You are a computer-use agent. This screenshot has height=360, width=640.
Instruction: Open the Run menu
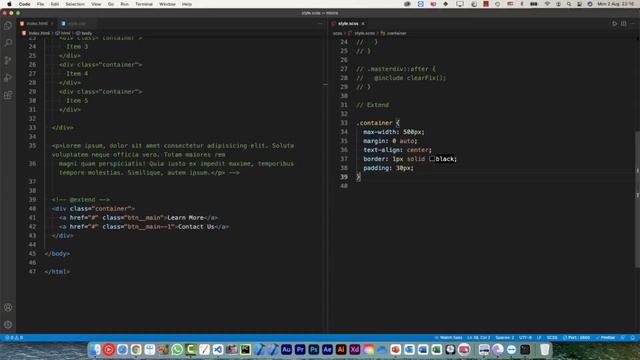click(x=124, y=4)
